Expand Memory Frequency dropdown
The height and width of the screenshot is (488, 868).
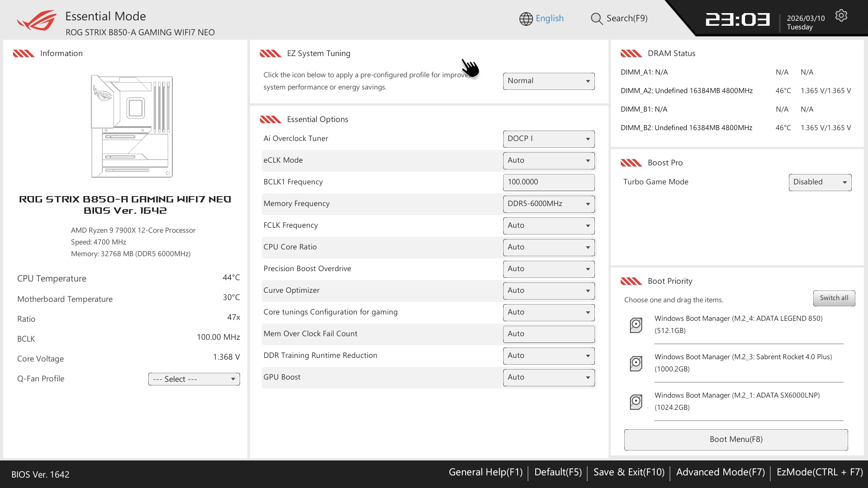548,204
